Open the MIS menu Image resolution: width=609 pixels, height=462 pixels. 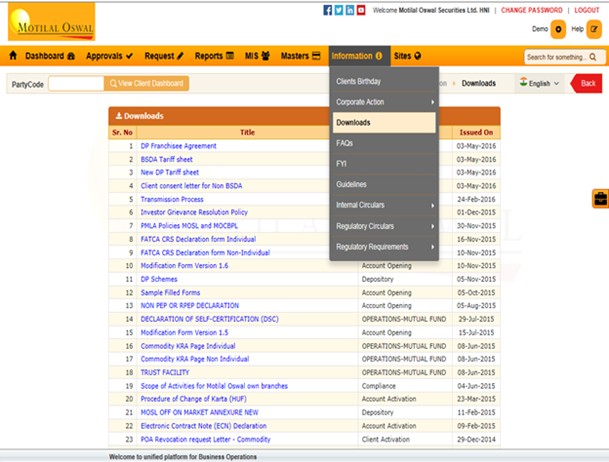(x=257, y=56)
